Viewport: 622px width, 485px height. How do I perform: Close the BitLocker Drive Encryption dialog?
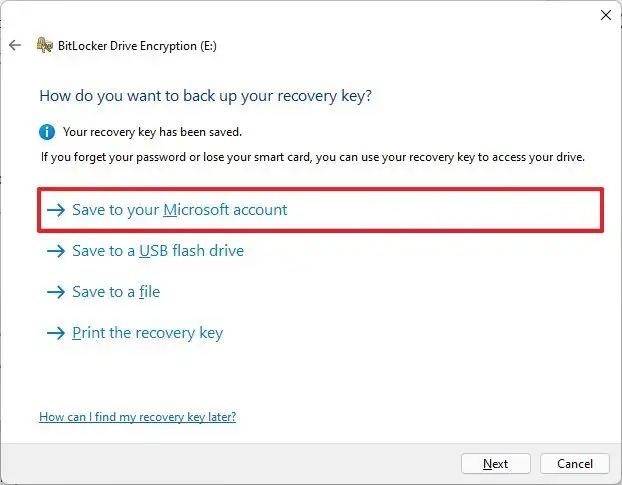(605, 14)
